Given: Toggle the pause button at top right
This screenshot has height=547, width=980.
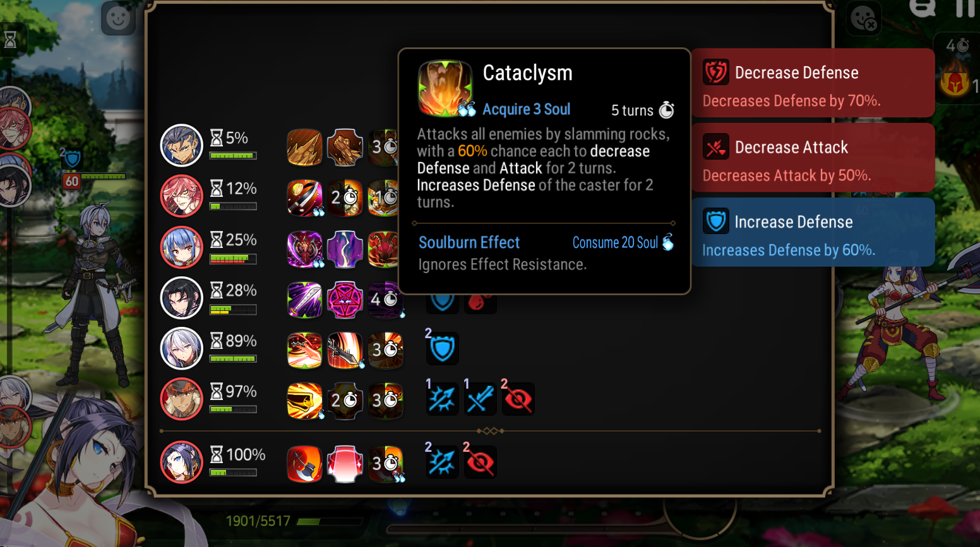Looking at the screenshot, I should pyautogui.click(x=965, y=8).
